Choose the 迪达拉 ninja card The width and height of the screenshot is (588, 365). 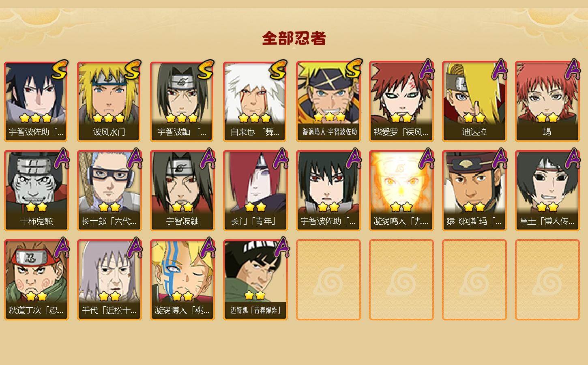point(474,101)
